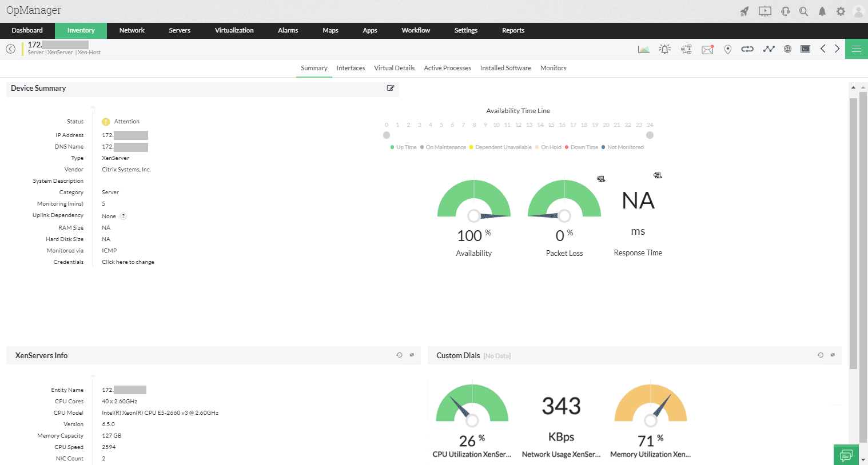The width and height of the screenshot is (868, 465).
Task: Click the rocket getting-started icon in the header
Action: 744,10
